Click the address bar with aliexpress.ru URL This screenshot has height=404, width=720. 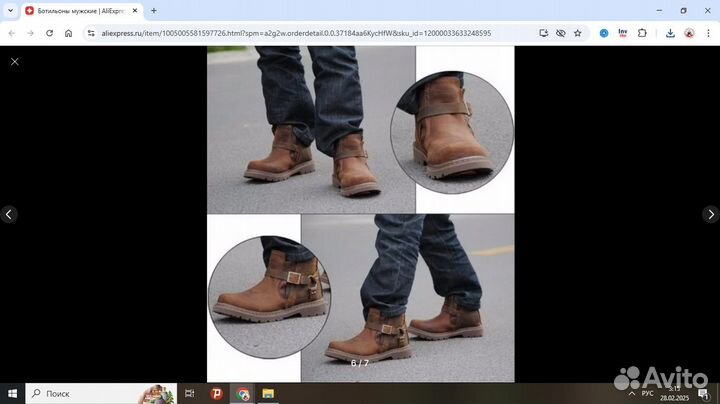coord(300,33)
